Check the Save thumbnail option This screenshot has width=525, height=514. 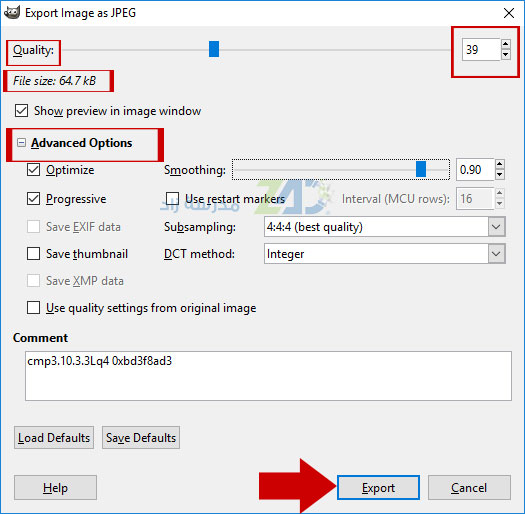[x=33, y=254]
